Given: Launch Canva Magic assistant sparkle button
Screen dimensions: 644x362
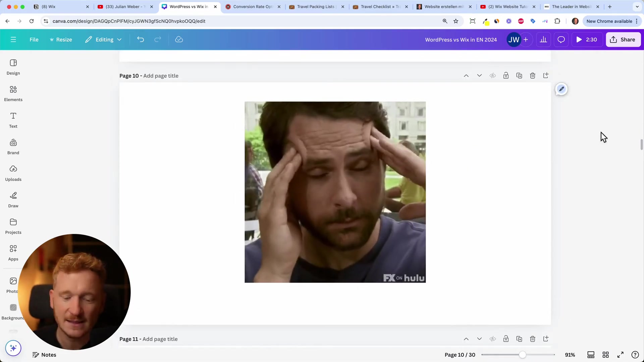Looking at the screenshot, I should coord(13,348).
